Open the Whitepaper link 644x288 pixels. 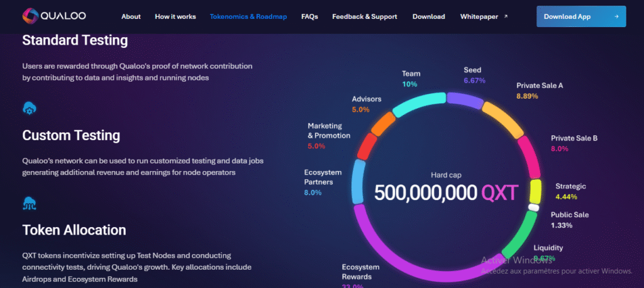click(x=479, y=16)
